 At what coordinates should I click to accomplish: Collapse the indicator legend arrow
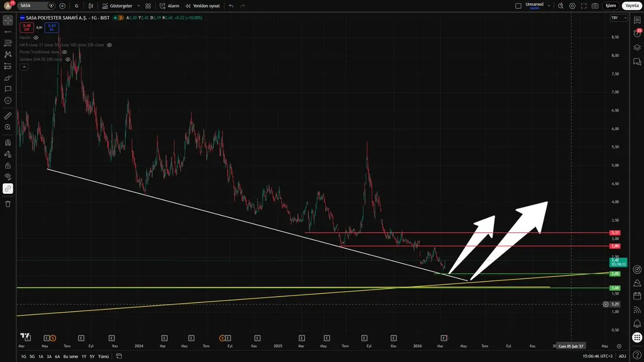23,67
